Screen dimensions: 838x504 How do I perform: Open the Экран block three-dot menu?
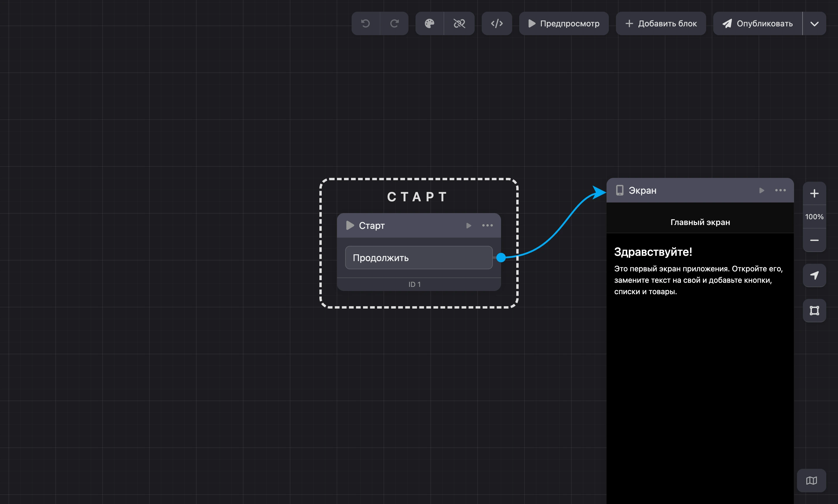click(780, 190)
